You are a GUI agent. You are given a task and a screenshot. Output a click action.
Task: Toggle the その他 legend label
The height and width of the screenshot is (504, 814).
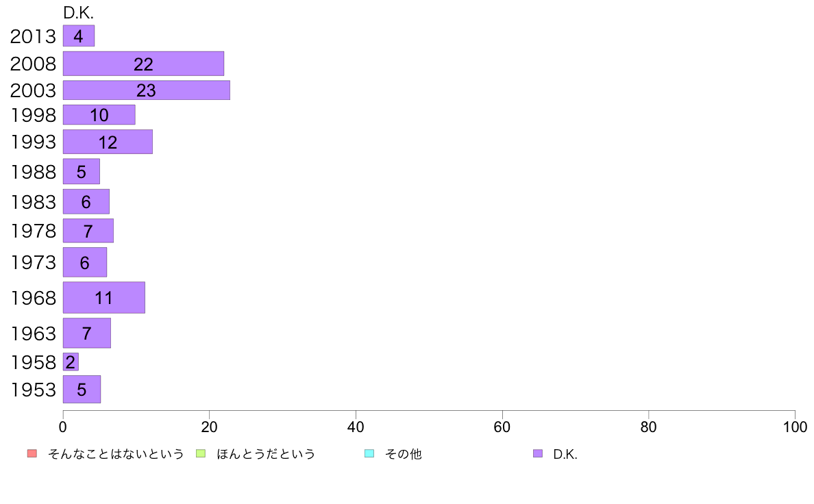tap(404, 454)
